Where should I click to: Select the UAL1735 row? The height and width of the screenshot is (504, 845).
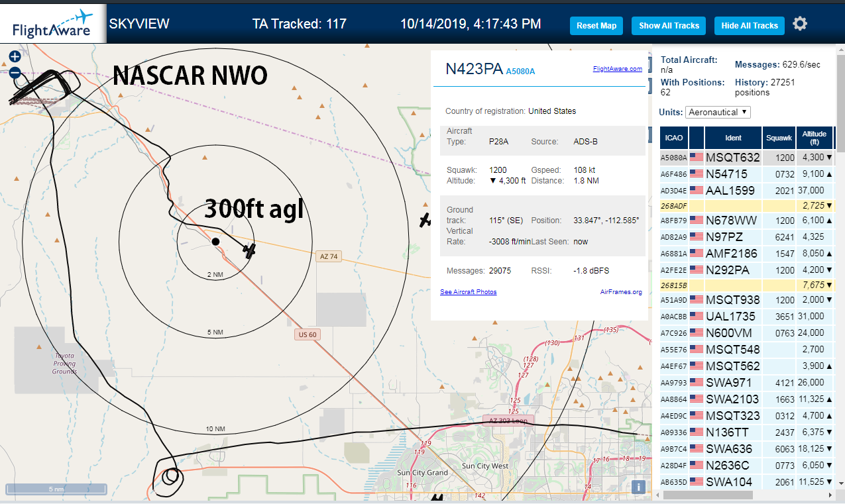tap(746, 317)
